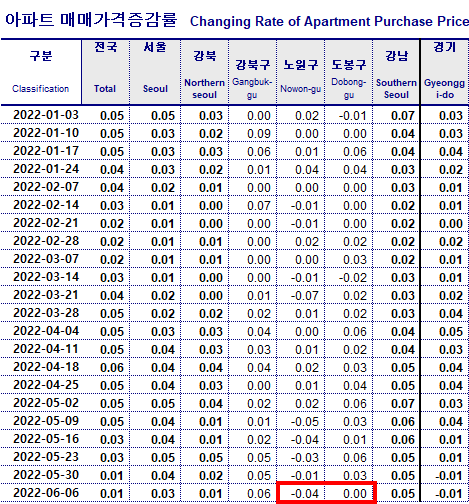Click Nowon-gu value -0.05 in 2022-05-09 row
469x504 pixels.
[304, 422]
